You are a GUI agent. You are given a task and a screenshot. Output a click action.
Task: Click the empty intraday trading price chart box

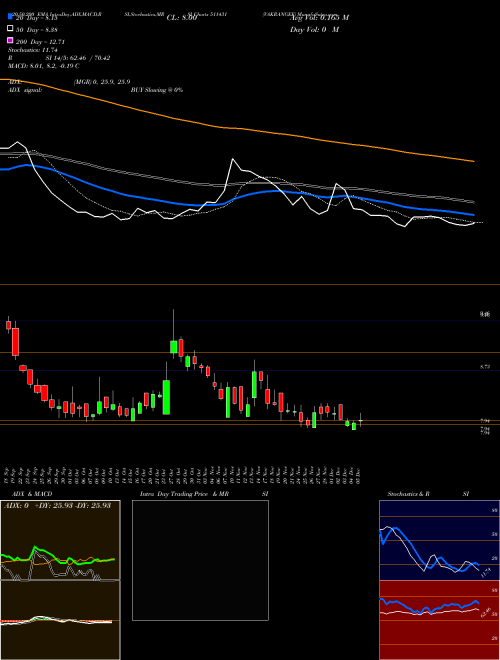pos(200,560)
